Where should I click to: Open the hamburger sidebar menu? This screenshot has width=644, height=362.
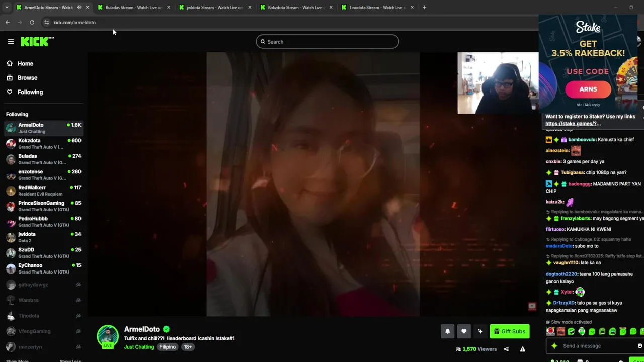[11, 42]
